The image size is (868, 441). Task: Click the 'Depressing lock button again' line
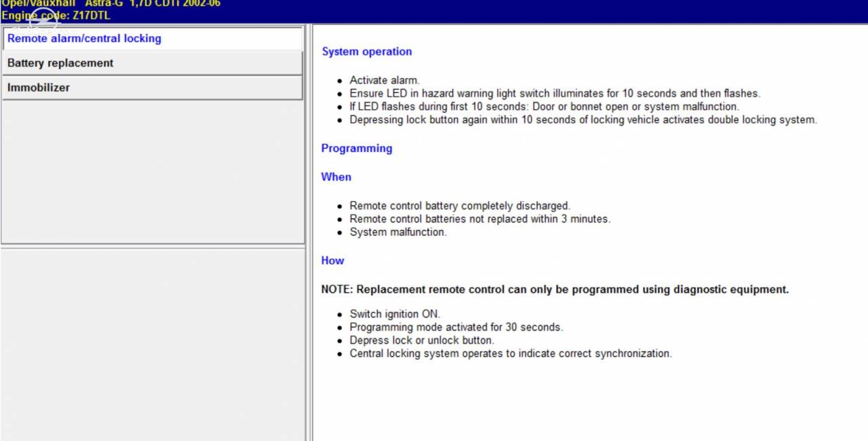583,120
